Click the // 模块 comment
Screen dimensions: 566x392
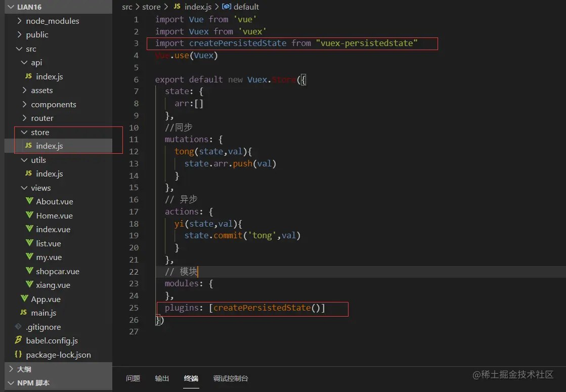[181, 272]
